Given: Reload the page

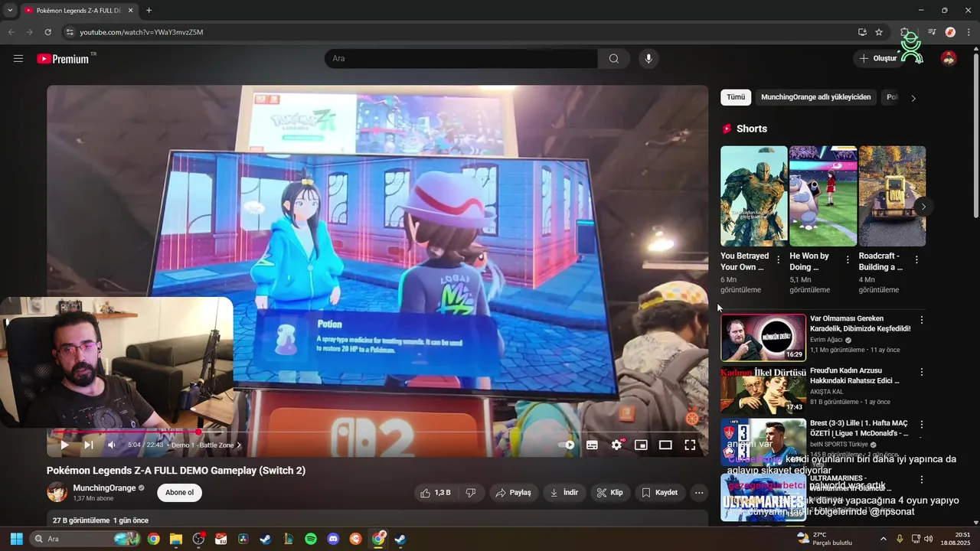Looking at the screenshot, I should click(47, 32).
